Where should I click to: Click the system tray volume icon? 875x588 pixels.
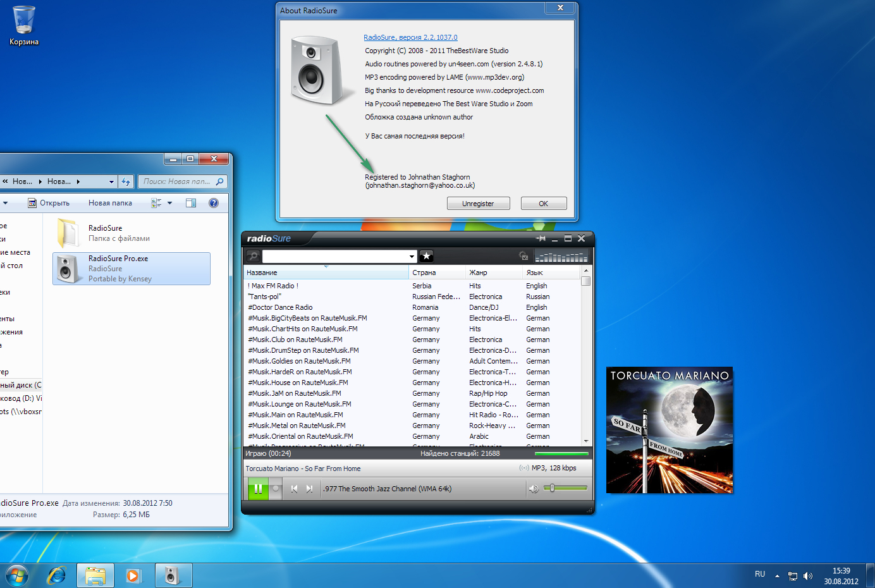point(807,576)
